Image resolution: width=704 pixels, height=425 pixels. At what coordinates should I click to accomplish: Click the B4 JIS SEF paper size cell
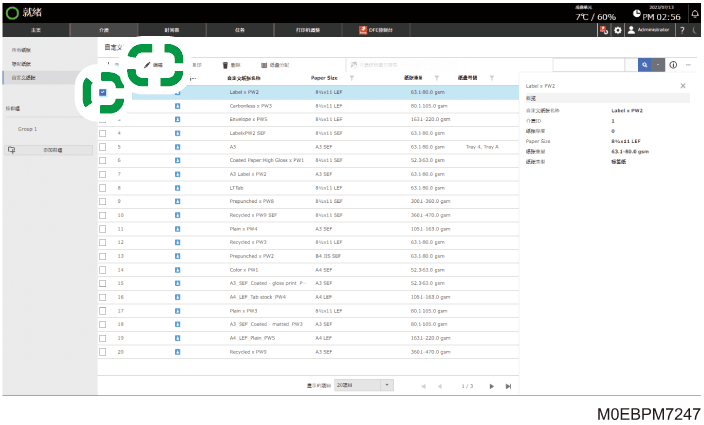(328, 256)
